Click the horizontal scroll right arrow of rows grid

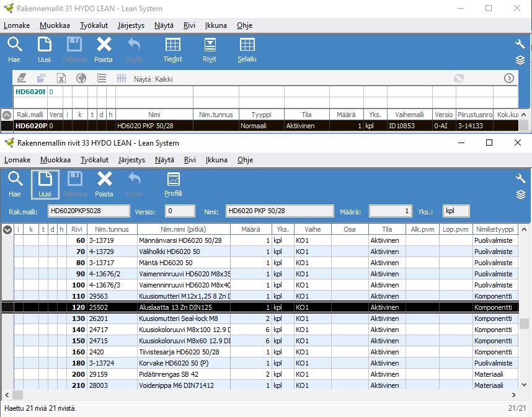tap(513, 395)
